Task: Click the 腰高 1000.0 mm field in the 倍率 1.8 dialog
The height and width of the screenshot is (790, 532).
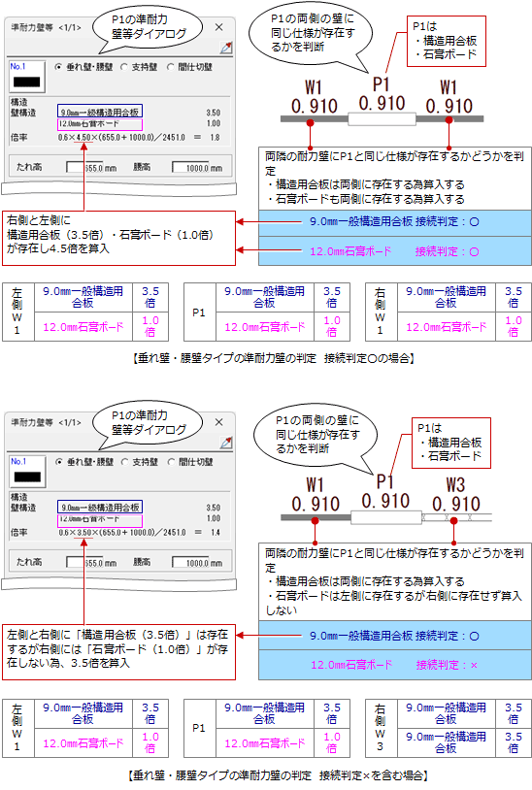Action: tap(197, 167)
